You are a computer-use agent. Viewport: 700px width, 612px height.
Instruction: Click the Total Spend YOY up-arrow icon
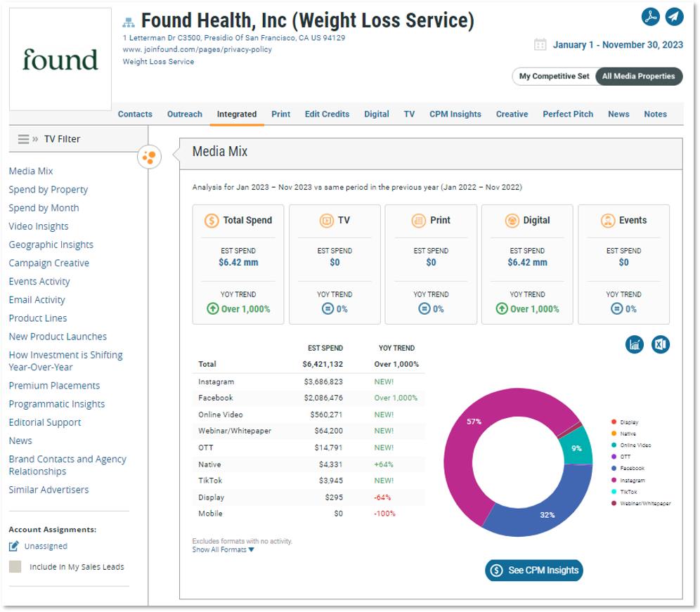pos(212,308)
